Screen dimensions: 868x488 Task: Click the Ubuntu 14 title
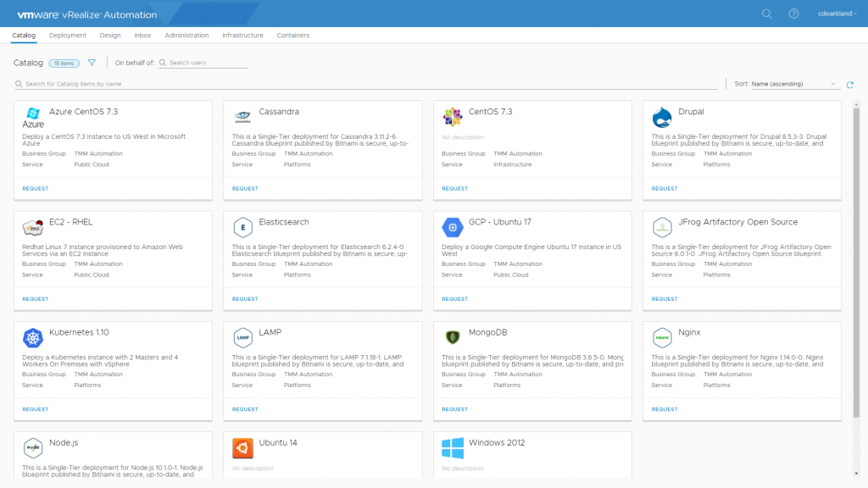(278, 442)
